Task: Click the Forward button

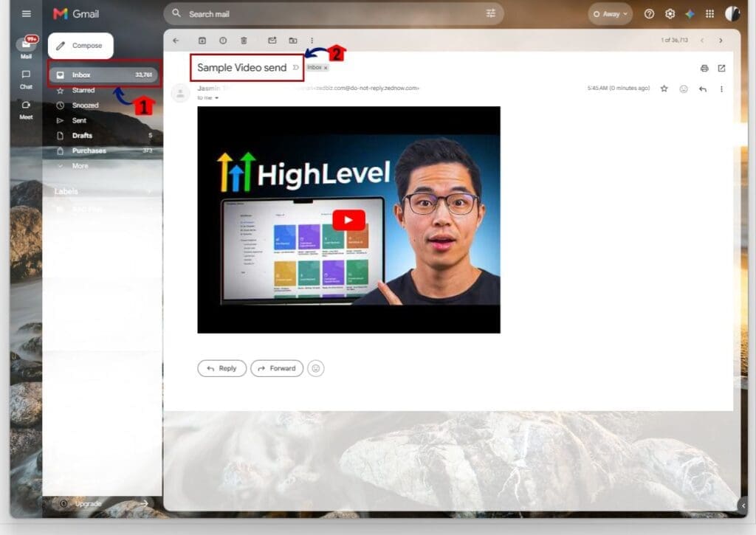Action: pyautogui.click(x=277, y=369)
